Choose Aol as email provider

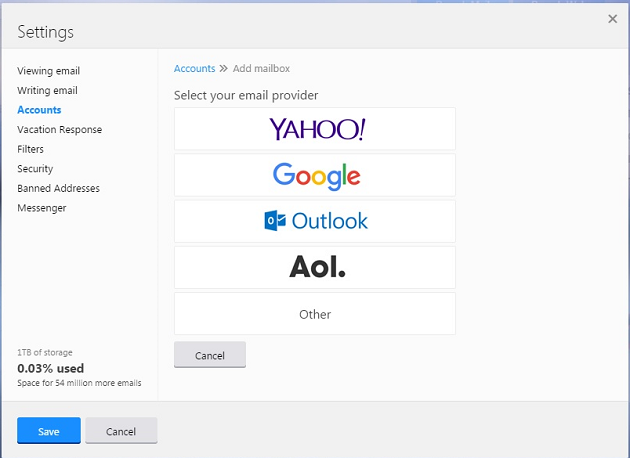315,267
